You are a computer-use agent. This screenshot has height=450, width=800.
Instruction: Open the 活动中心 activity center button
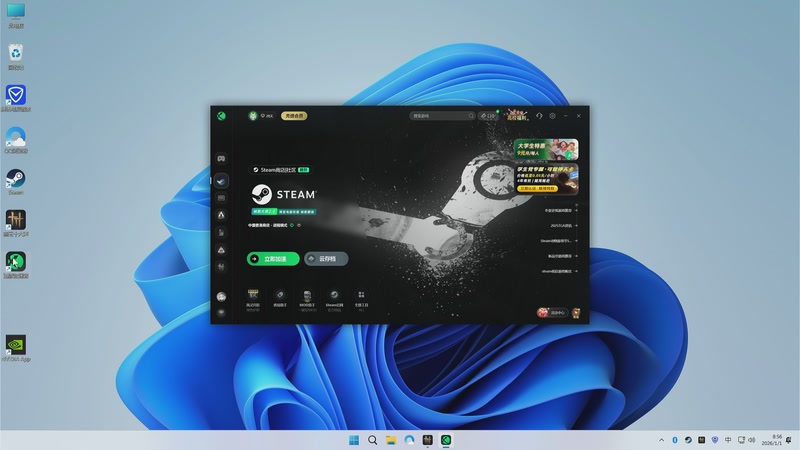point(552,312)
